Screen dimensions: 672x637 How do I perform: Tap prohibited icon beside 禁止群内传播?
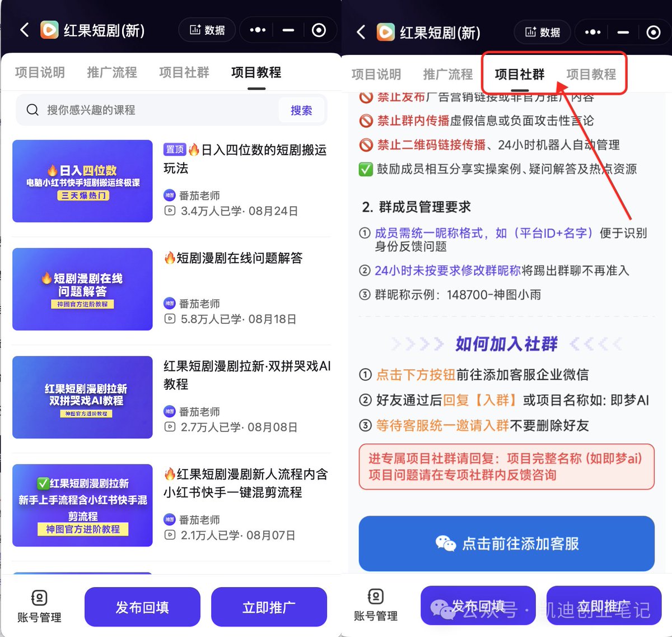point(366,120)
